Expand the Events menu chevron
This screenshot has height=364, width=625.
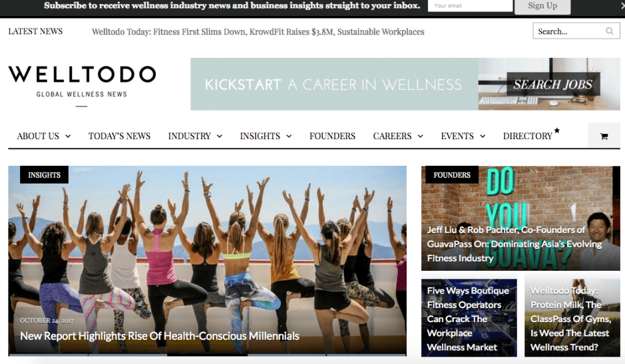[483, 136]
